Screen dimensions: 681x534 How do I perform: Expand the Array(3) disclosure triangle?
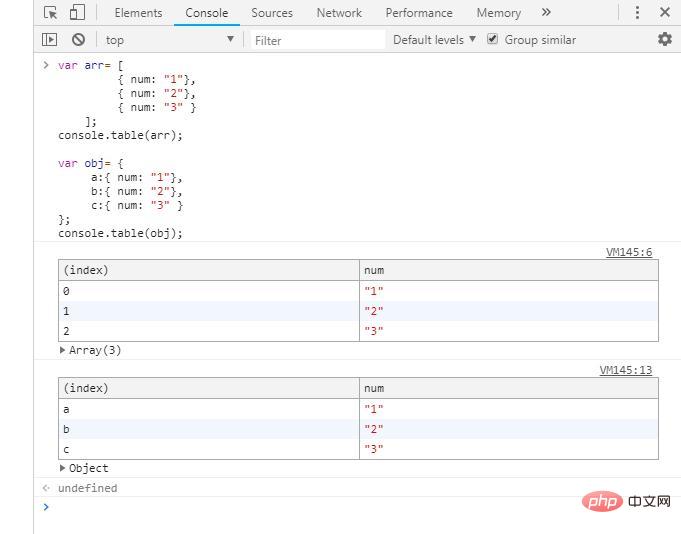pyautogui.click(x=63, y=351)
